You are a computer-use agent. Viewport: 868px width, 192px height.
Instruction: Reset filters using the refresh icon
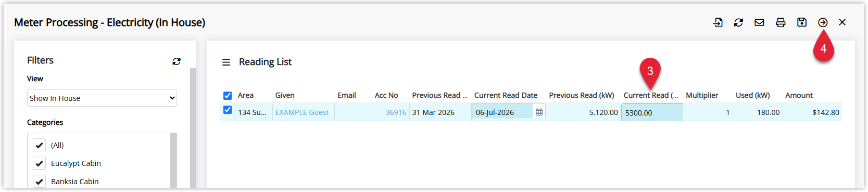177,61
